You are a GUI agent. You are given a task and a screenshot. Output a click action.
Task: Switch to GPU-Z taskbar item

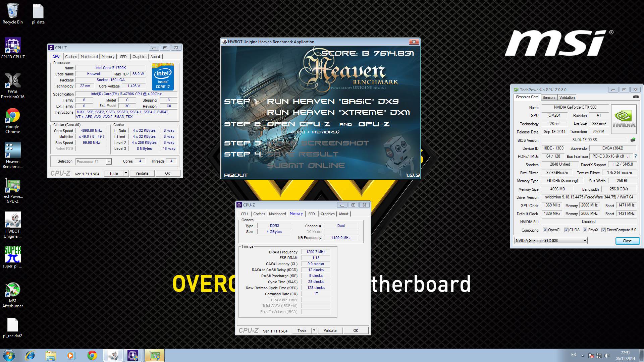[155, 355]
